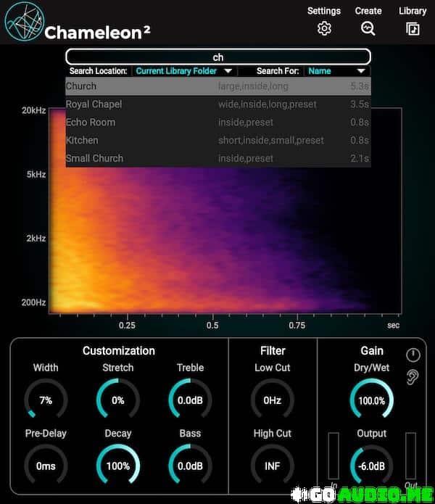Click the search field containing 'ch'

coord(218,57)
